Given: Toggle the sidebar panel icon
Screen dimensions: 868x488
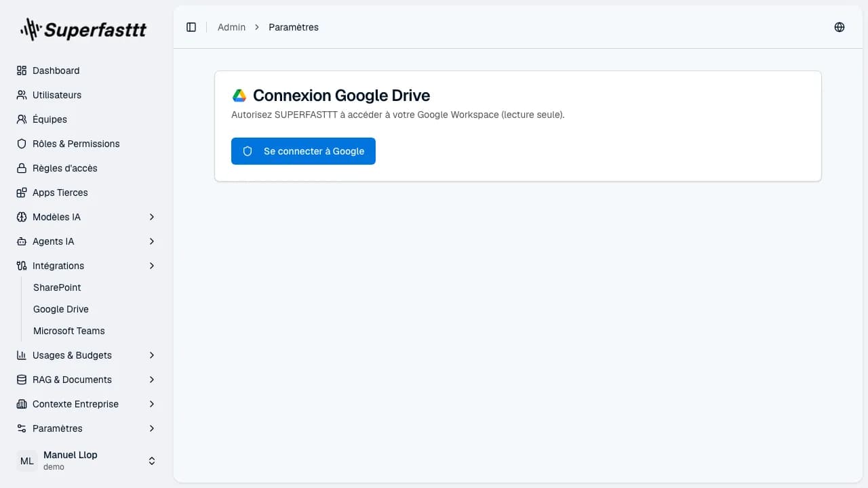Looking at the screenshot, I should click(191, 27).
